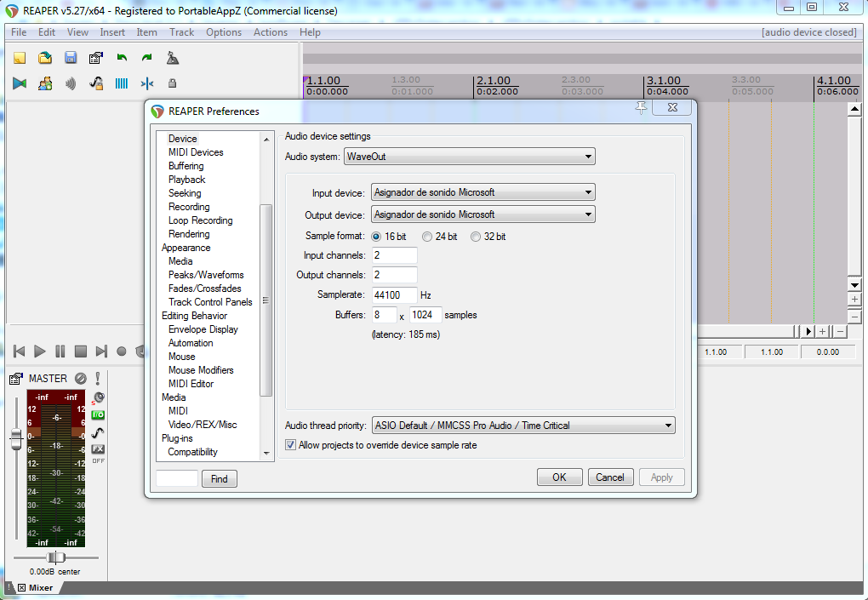This screenshot has width=868, height=600.
Task: Click the master envelope curve icon
Action: [x=98, y=432]
